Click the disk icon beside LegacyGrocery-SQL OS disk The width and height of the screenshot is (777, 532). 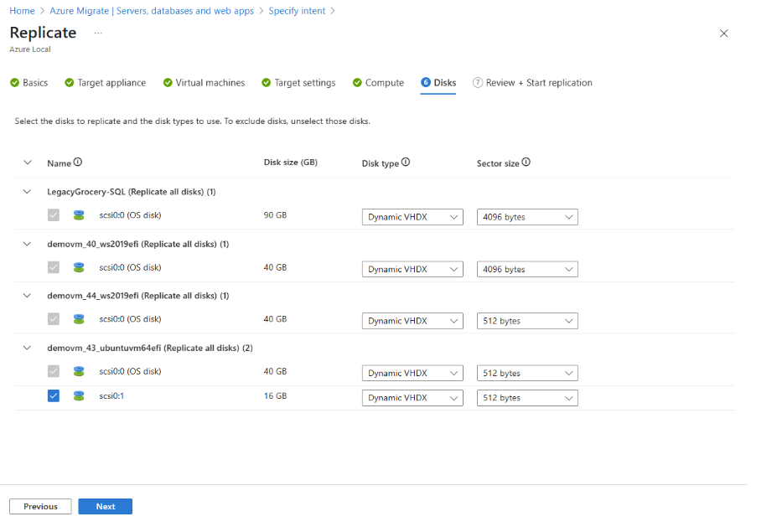(x=79, y=215)
